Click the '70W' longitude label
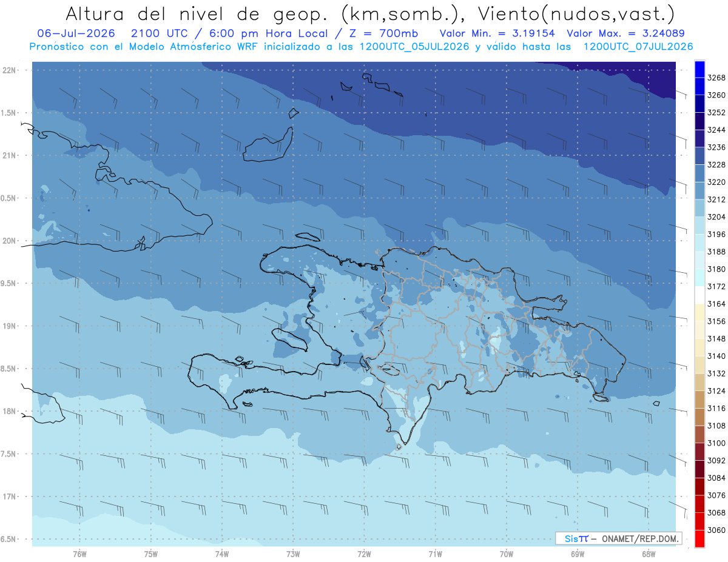728x562 pixels. [507, 554]
